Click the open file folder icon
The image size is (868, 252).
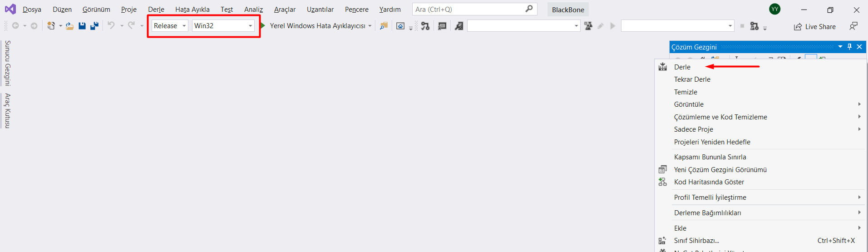coord(69,26)
